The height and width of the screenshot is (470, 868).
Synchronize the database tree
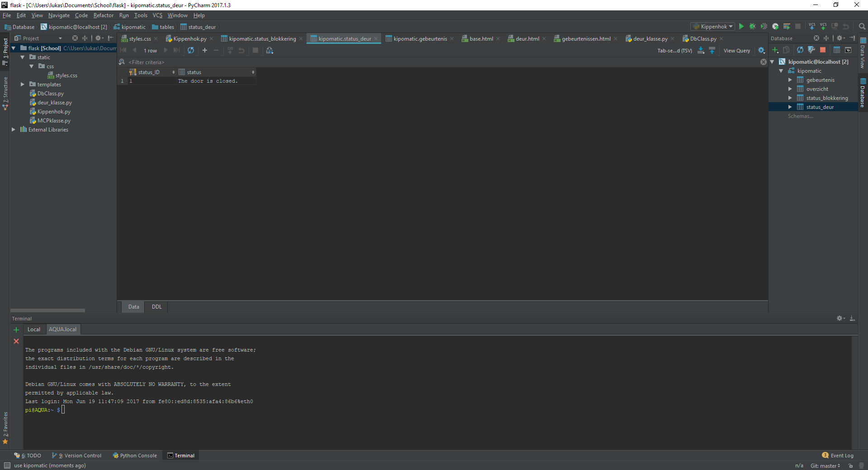(x=800, y=50)
